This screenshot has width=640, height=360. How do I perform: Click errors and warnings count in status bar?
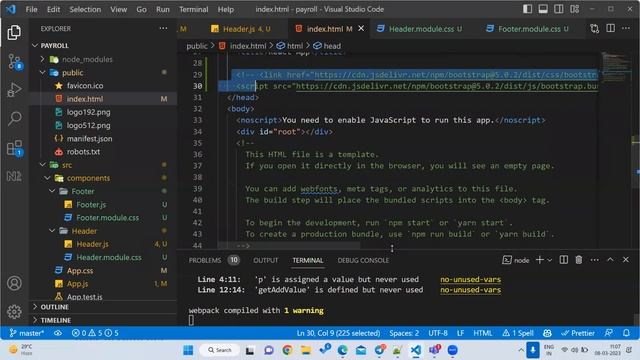pos(95,333)
